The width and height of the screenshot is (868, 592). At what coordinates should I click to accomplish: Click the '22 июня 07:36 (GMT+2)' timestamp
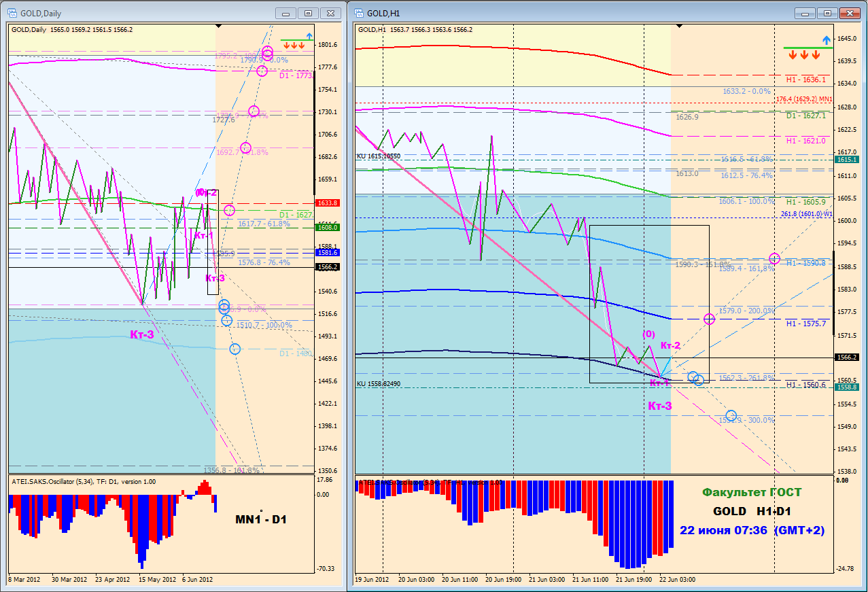(x=752, y=529)
